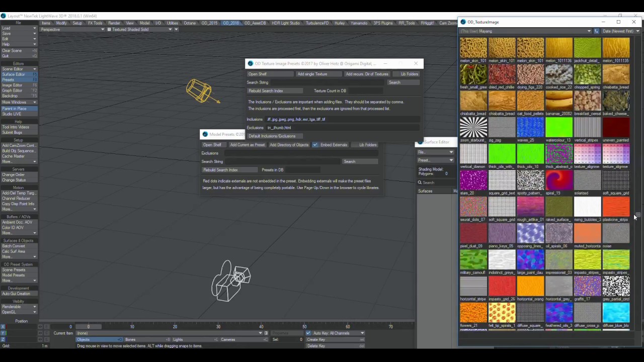This screenshot has height=362, width=644.
Task: Pick the zoom_starburst texture thumbnail
Action: pyautogui.click(x=473, y=127)
